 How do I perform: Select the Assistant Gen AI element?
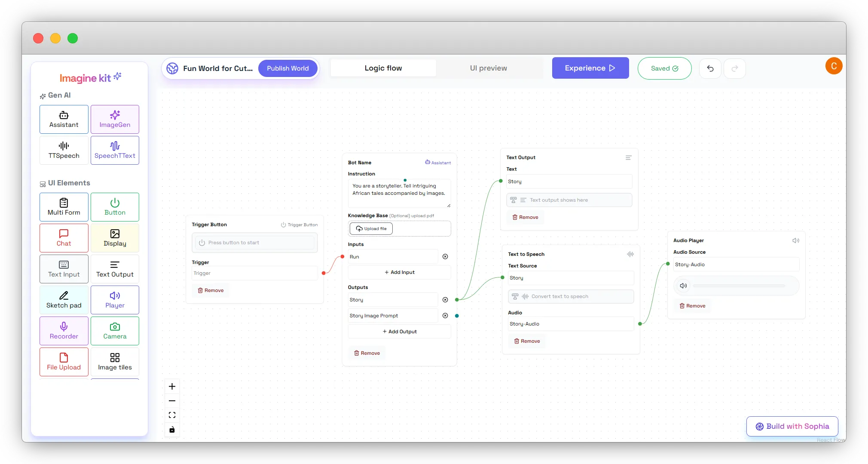64,119
